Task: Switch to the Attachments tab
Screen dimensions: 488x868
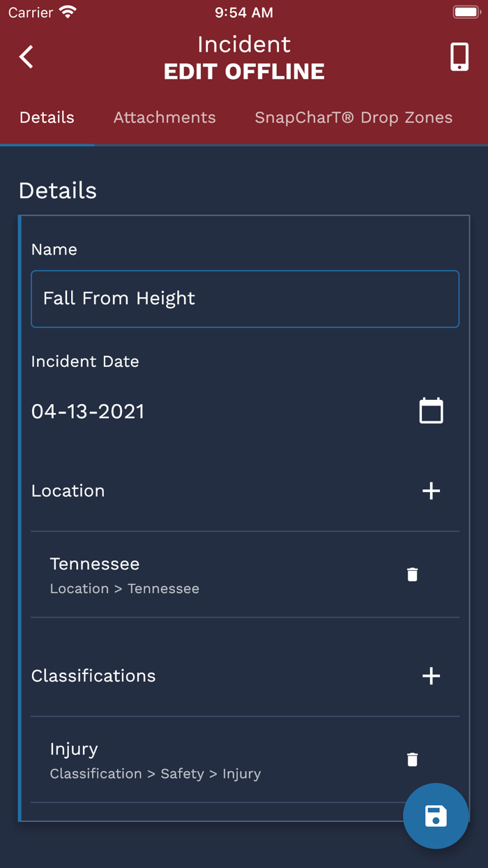Action: coord(165,117)
